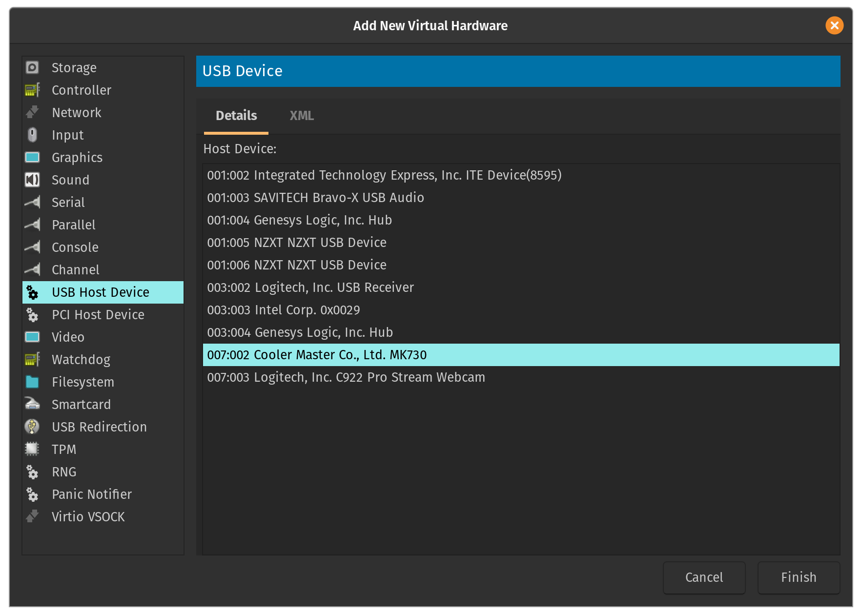Click the Controller card icon
The image size is (862, 616).
pyautogui.click(x=32, y=90)
